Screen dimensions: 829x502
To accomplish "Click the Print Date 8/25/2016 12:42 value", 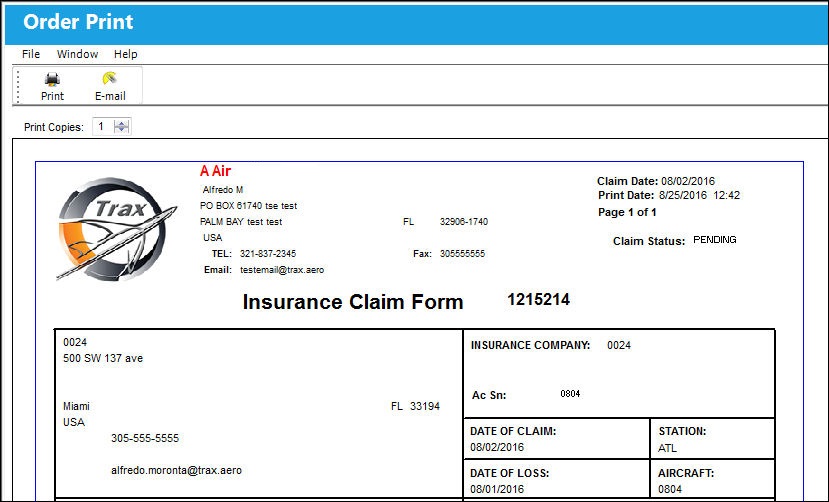I will coord(699,195).
